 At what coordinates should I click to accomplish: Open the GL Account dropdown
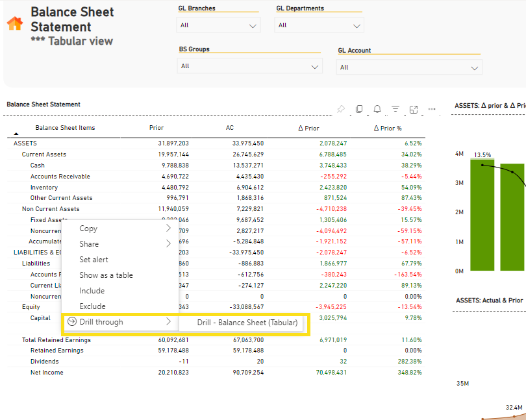[x=409, y=68]
